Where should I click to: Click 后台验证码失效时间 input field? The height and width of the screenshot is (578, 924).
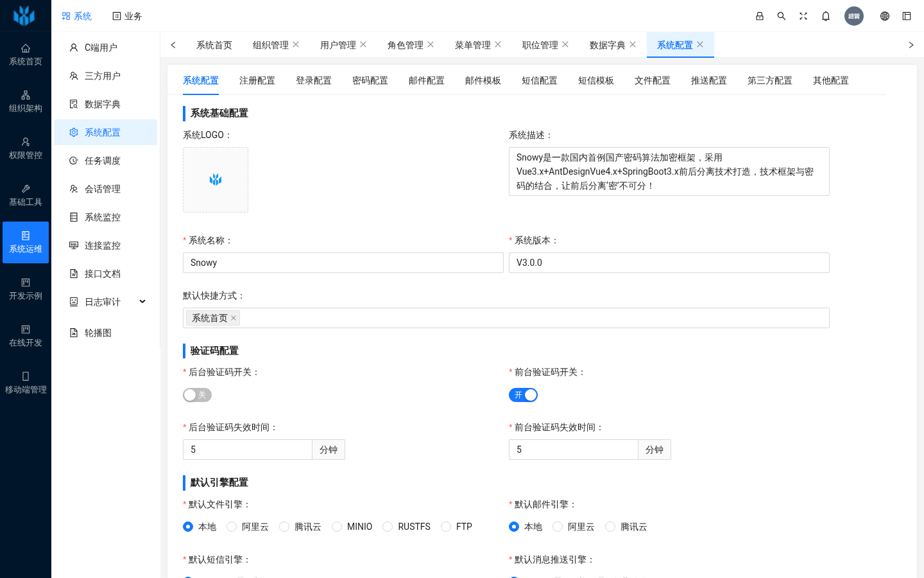coord(248,450)
